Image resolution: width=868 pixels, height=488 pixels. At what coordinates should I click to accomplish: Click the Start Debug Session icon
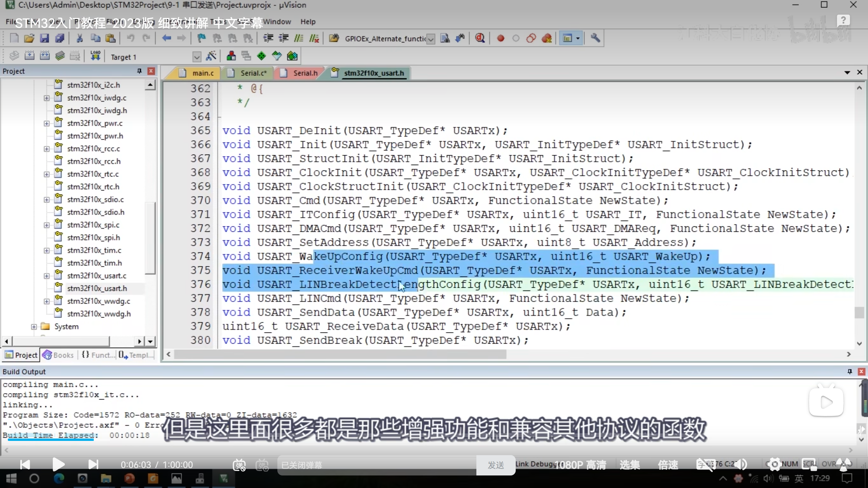coord(479,38)
